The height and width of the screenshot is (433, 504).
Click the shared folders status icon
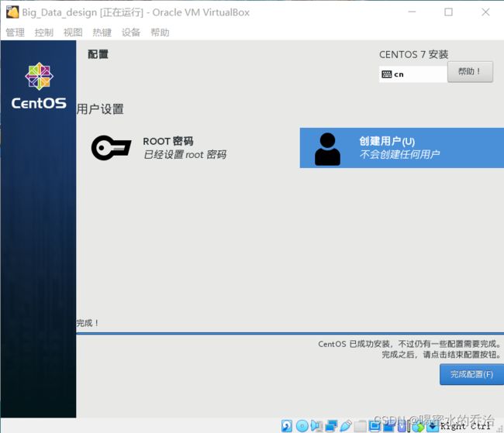(361, 427)
